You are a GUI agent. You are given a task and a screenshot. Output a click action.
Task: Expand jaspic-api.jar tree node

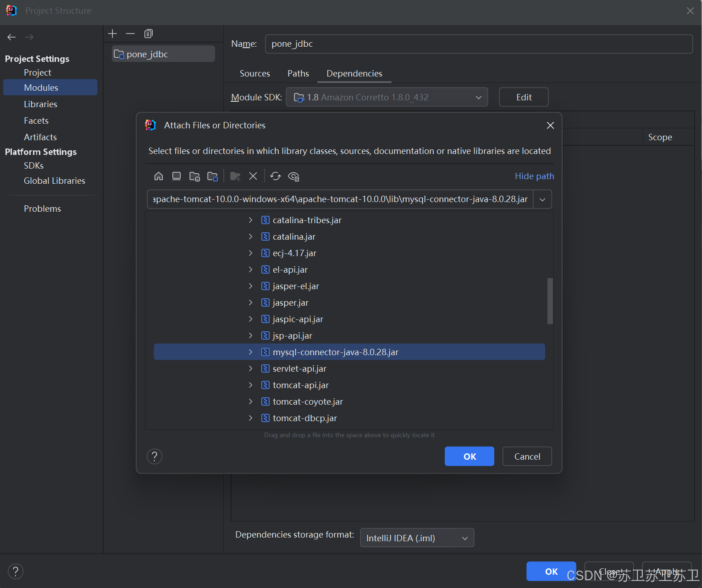coord(250,319)
